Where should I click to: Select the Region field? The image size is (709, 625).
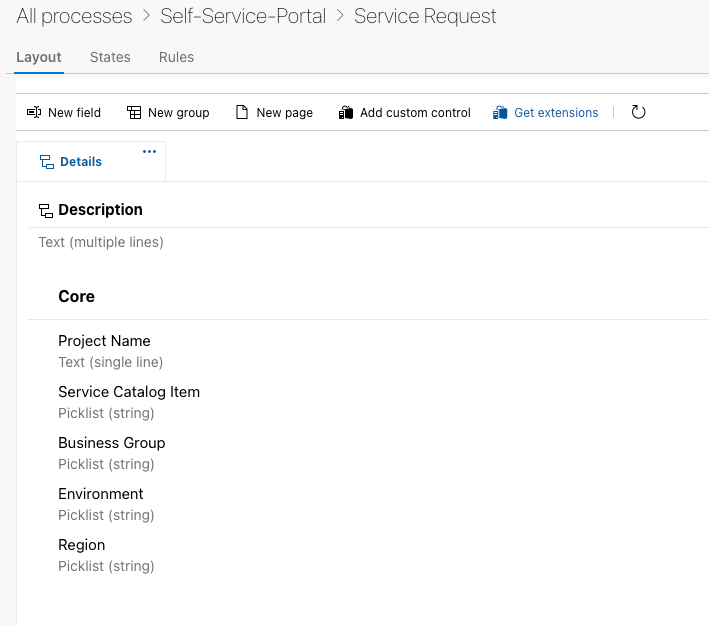click(x=82, y=545)
